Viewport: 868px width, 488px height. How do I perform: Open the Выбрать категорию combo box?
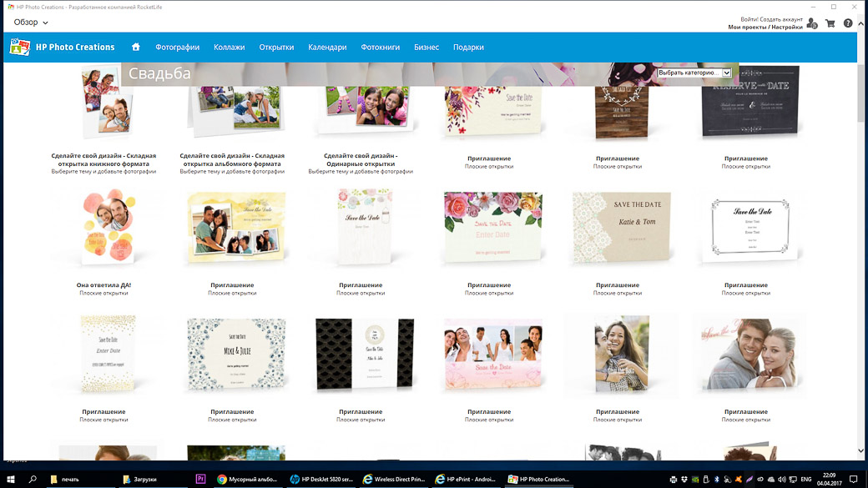pyautogui.click(x=694, y=73)
